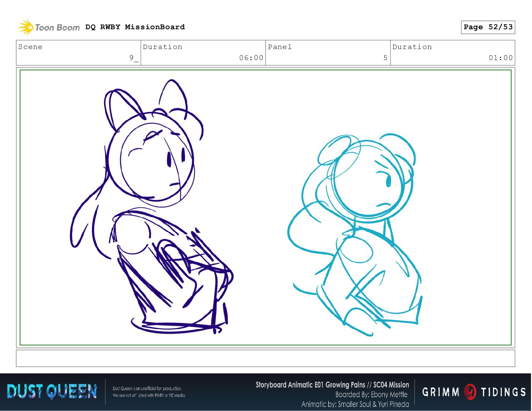Viewport: 532px width, 411px height.
Task: Click the 'TIDINGS' word in footer logo
Action: coord(503,392)
